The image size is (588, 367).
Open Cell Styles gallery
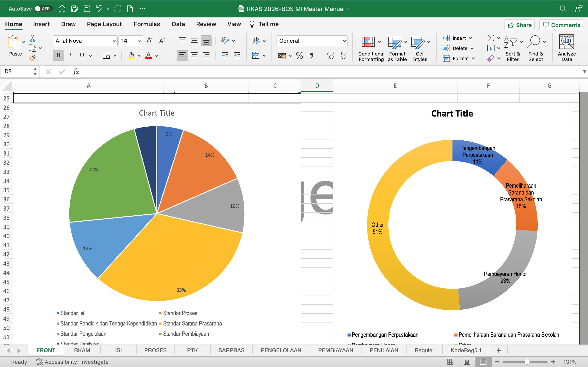419,49
